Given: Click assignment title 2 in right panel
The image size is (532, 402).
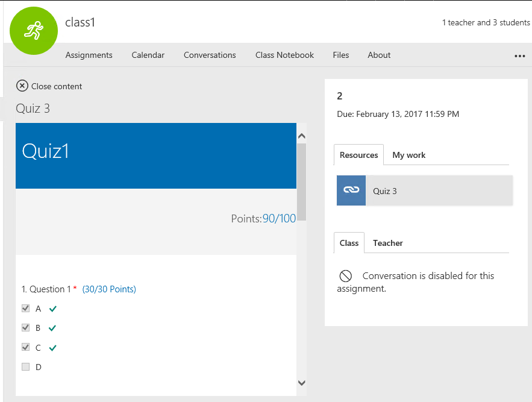Looking at the screenshot, I should point(340,96).
